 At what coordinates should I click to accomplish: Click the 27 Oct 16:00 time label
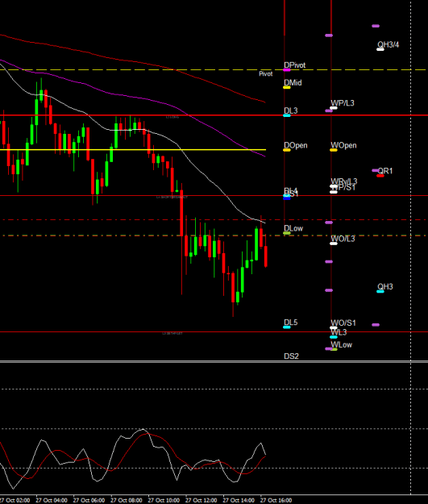coord(276,501)
